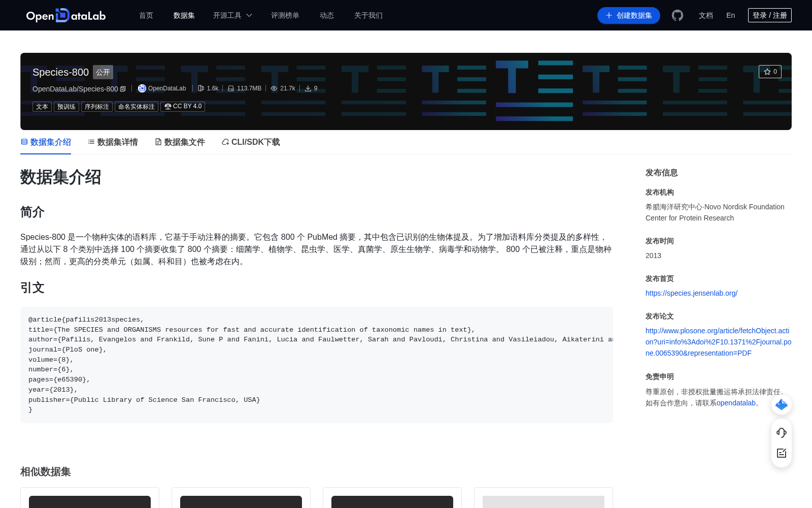Open 数据集 in the navigation
Viewport: 812px width, 508px height.
tap(184, 15)
